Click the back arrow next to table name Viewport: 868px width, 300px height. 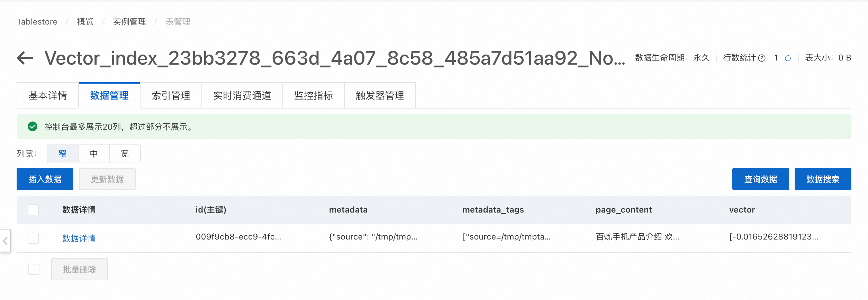click(x=25, y=58)
